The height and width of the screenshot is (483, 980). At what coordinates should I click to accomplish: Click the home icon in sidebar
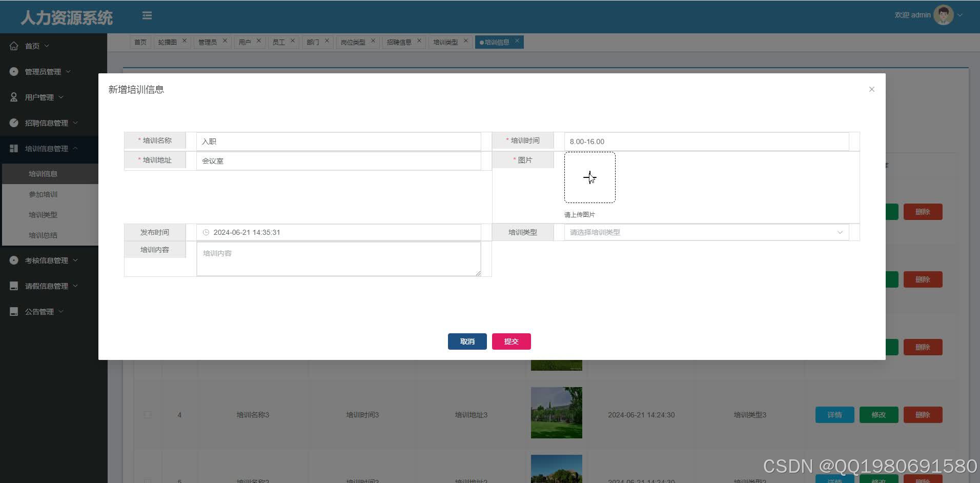point(14,46)
